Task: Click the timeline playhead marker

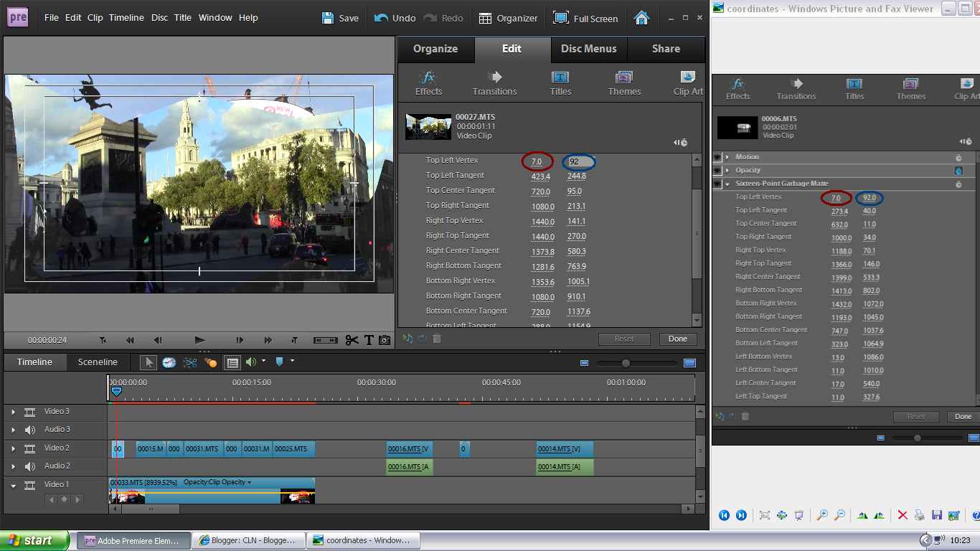Action: 116,391
